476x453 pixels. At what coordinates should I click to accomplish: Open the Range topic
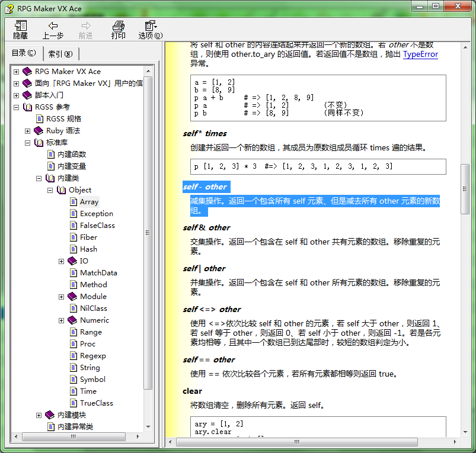tap(91, 332)
